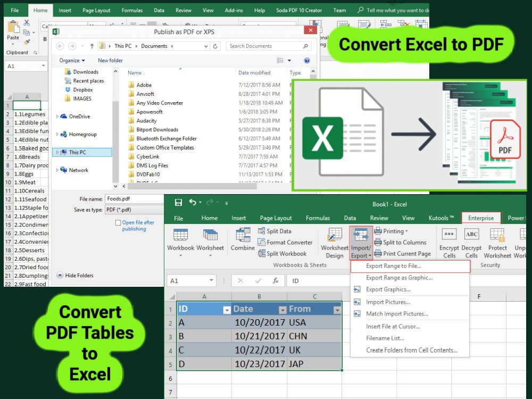532x399 pixels.
Task: Click the Format Painter brush icon
Action: 27,41
